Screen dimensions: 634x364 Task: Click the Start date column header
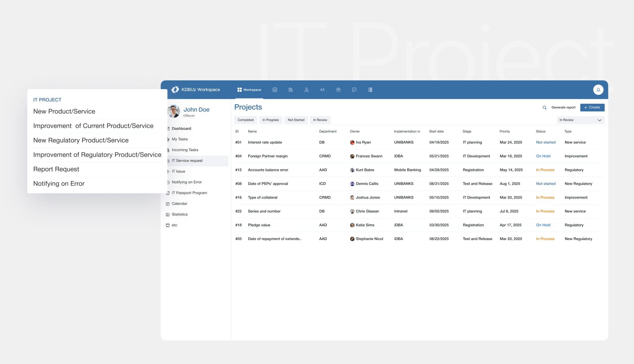pos(436,132)
